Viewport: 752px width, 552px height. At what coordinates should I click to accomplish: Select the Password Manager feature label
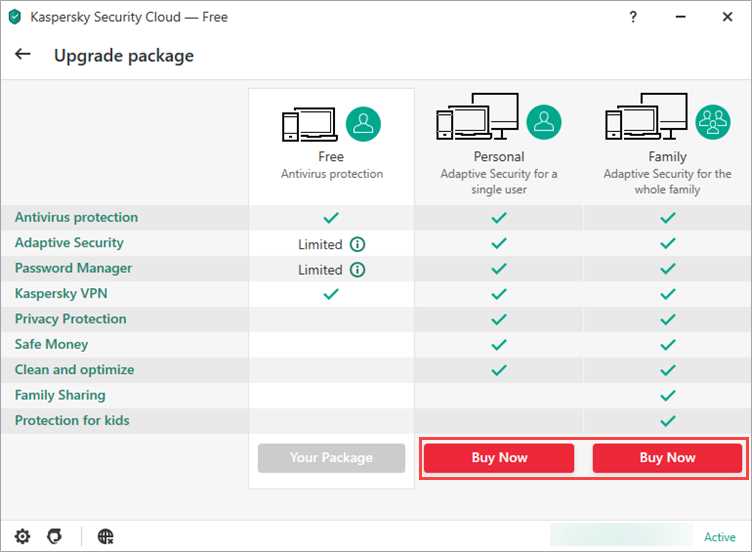[x=73, y=268]
